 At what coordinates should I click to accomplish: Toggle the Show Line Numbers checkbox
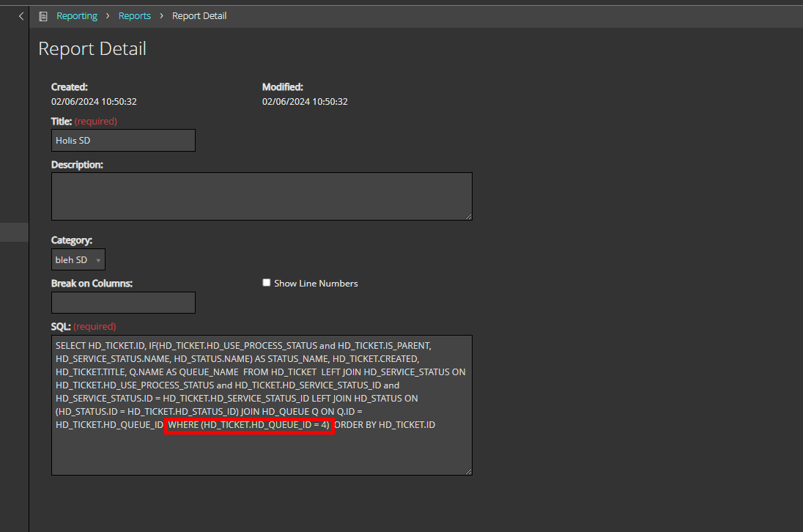(267, 283)
